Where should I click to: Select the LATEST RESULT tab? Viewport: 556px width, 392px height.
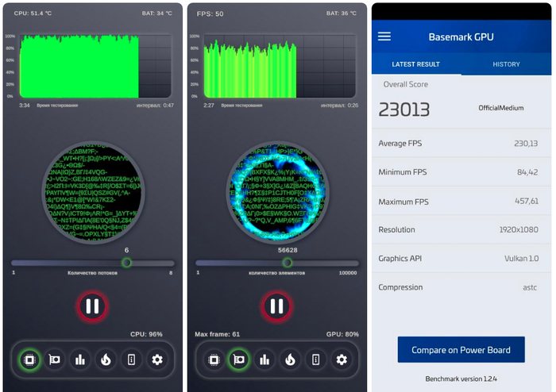tap(417, 64)
